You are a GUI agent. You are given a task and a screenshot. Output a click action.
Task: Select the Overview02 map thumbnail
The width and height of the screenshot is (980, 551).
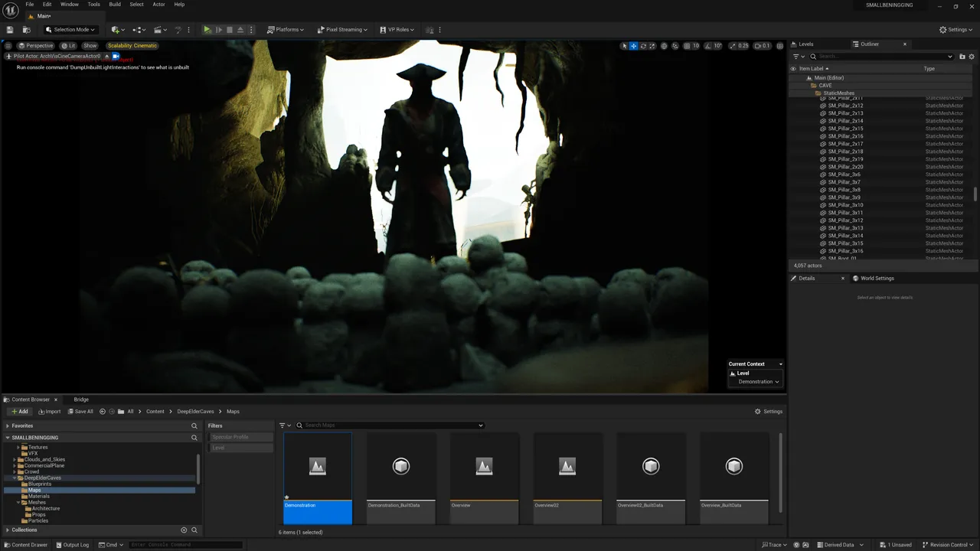pos(567,478)
